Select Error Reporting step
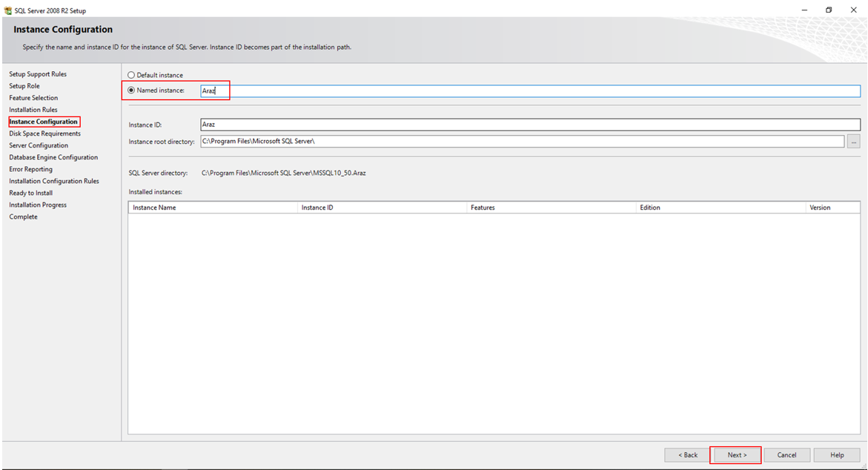The width and height of the screenshot is (868, 470). click(30, 170)
